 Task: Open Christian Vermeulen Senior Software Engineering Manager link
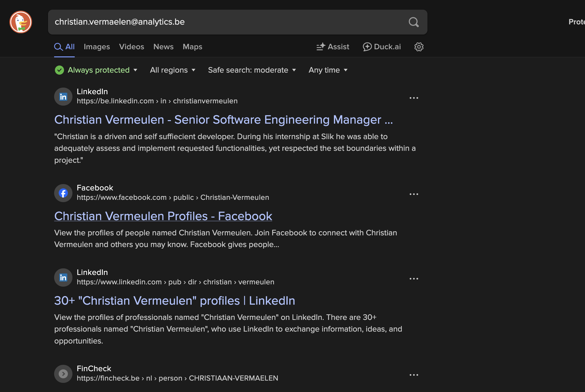pyautogui.click(x=223, y=120)
